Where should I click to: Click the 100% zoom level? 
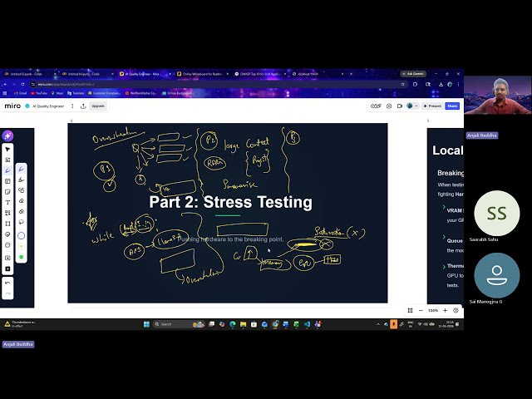433,310
